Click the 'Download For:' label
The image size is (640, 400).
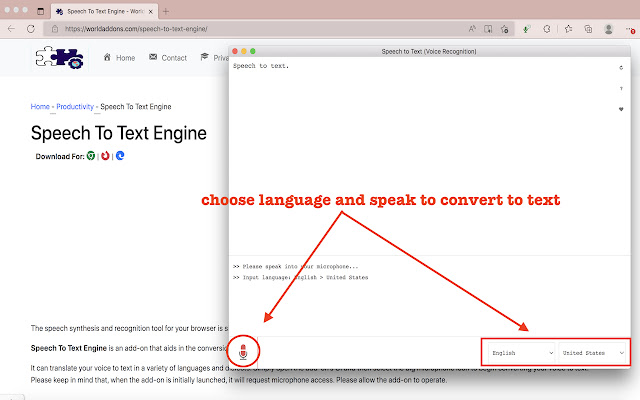(60, 156)
